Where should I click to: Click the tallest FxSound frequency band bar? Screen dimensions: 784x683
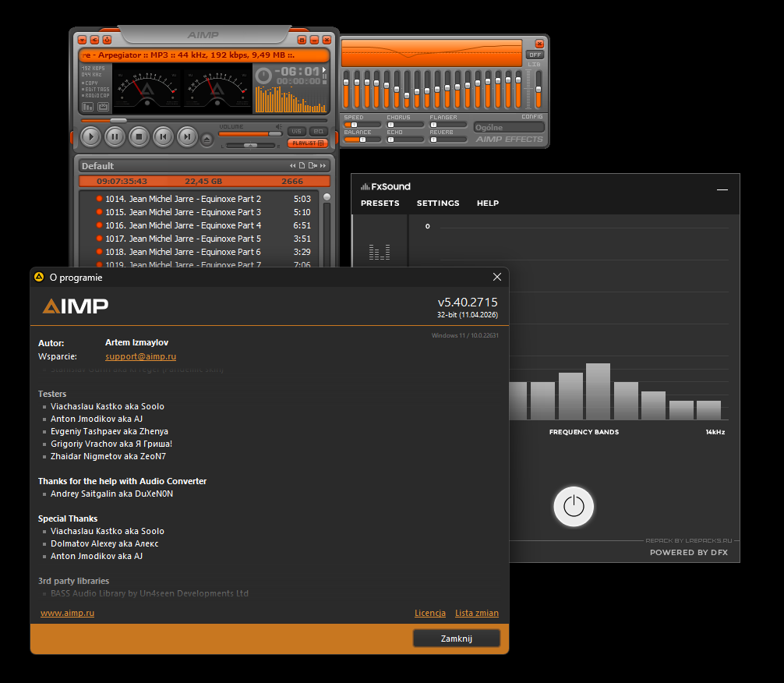point(598,391)
